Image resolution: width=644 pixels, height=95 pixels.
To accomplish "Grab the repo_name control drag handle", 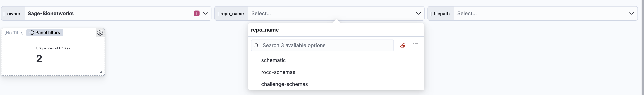I will pos(217,14).
